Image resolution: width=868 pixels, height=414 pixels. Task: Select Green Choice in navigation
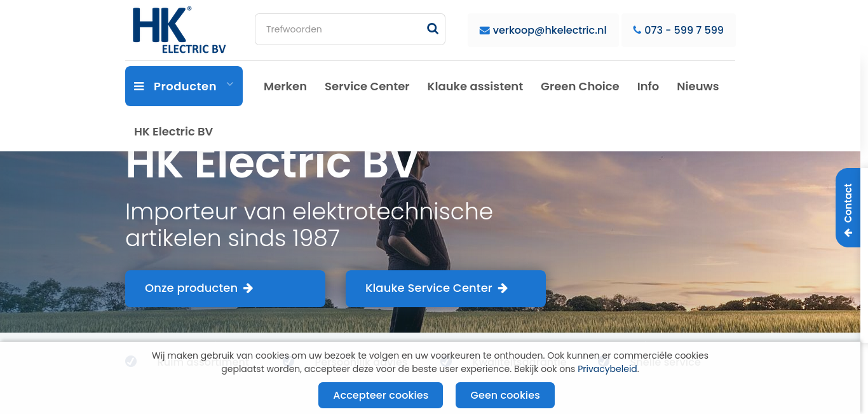tap(580, 86)
